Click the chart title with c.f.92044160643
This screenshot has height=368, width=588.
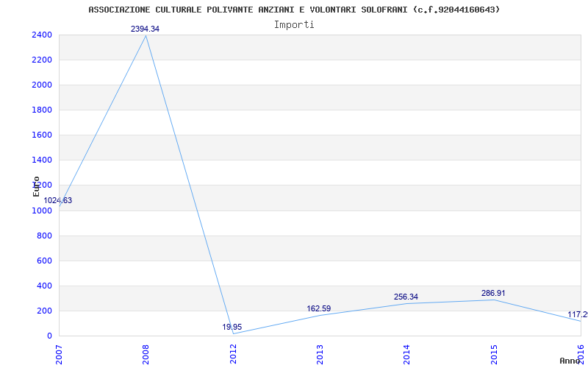point(294,10)
